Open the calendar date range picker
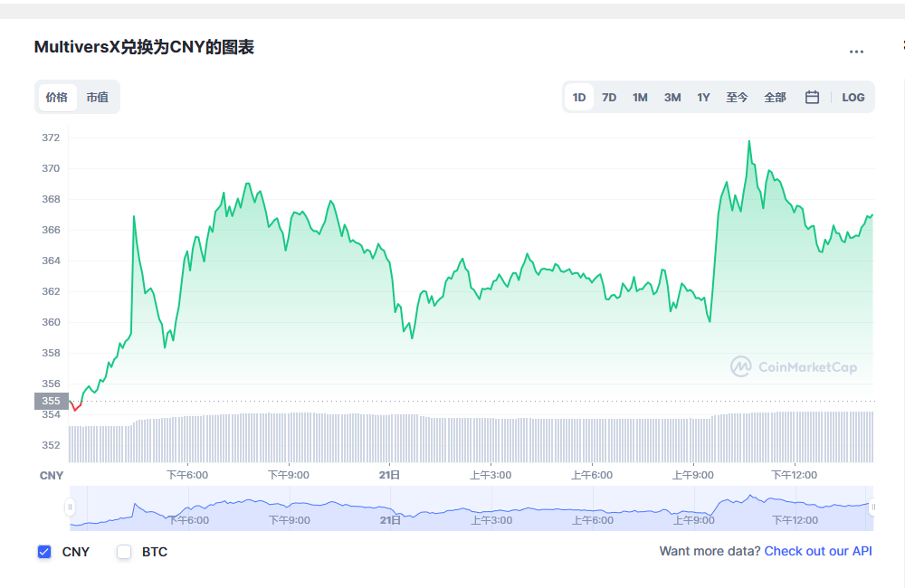This screenshot has width=905, height=588. (812, 97)
